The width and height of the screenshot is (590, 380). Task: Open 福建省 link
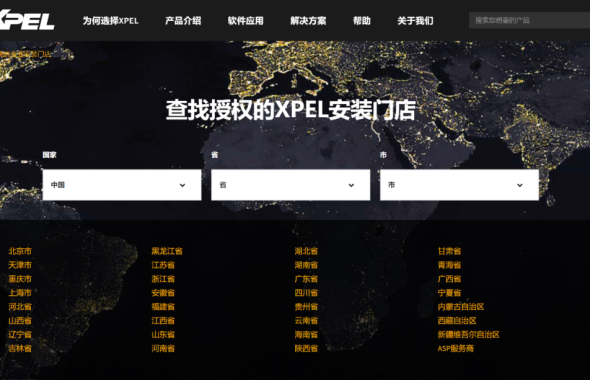coord(163,307)
